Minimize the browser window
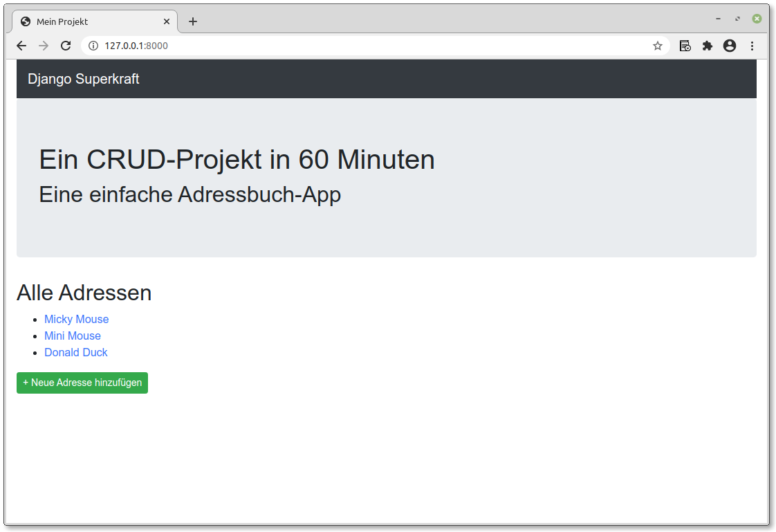Viewport: 776px width, 532px height. (718, 19)
